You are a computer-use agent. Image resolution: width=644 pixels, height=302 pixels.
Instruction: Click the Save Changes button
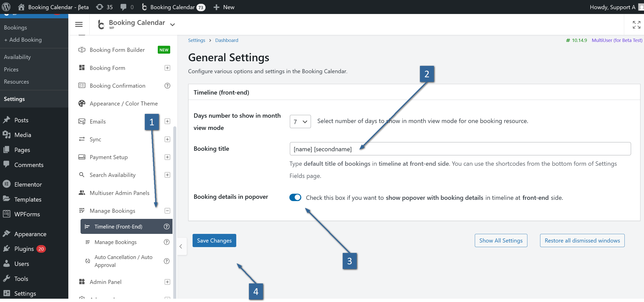click(x=214, y=240)
